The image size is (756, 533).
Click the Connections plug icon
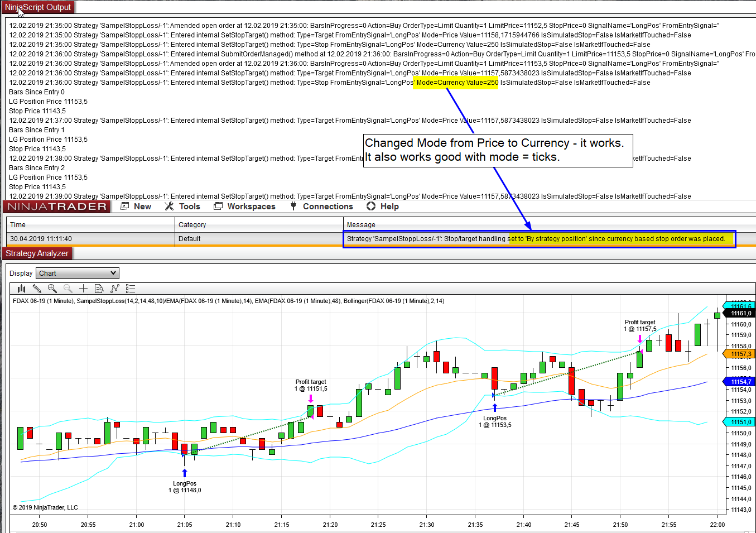click(x=293, y=207)
